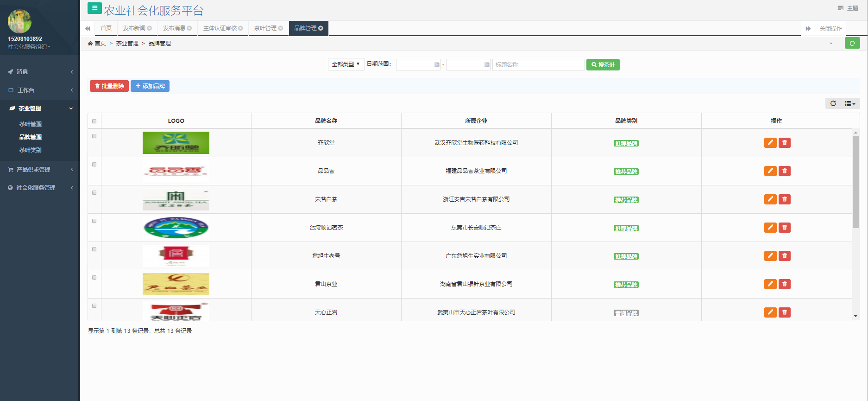Click the green hamburger menu toggle icon
The height and width of the screenshot is (401, 868).
94,8
